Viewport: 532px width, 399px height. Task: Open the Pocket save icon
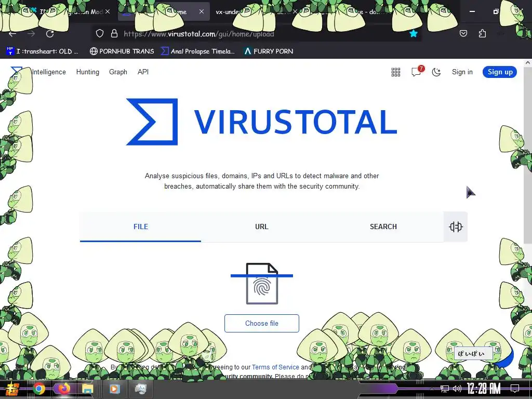(x=463, y=33)
